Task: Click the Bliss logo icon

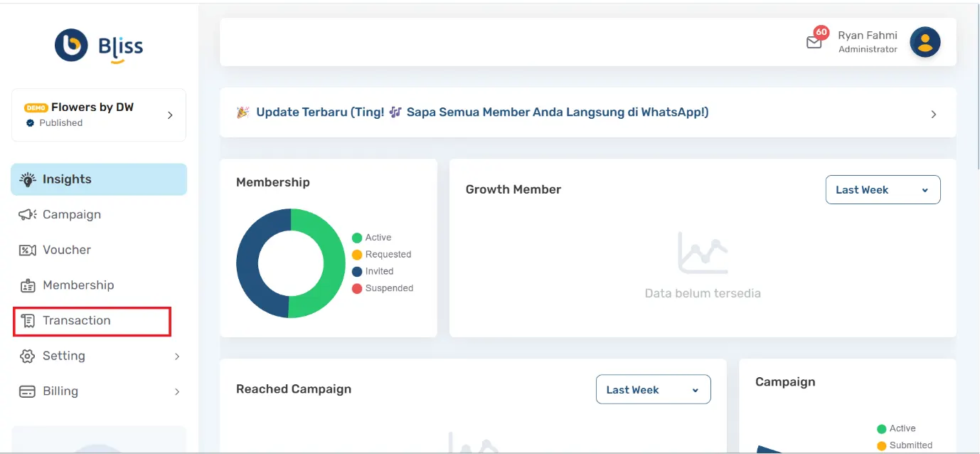Action: (71, 46)
